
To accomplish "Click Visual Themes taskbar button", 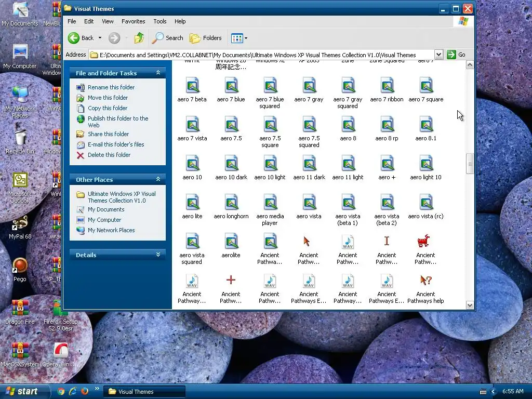I will coord(144,392).
